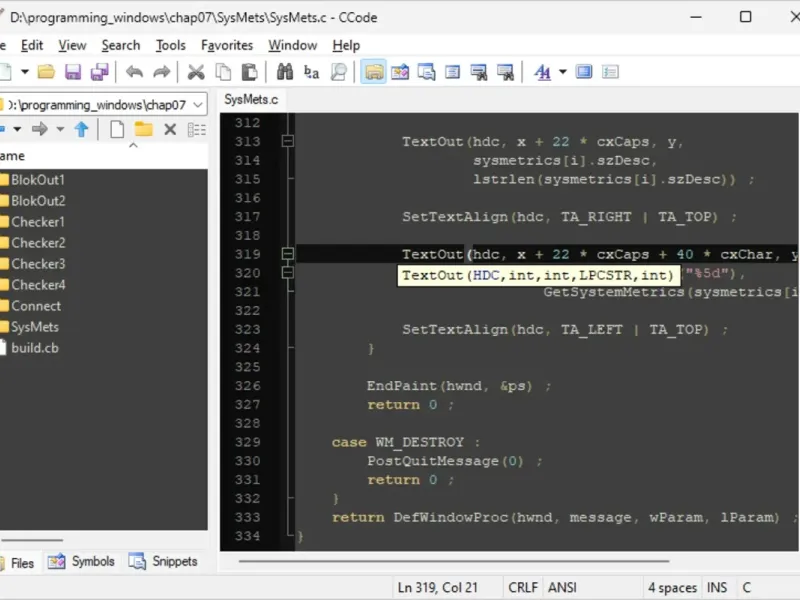Select the build.cb file
The height and width of the screenshot is (600, 800).
click(x=35, y=348)
